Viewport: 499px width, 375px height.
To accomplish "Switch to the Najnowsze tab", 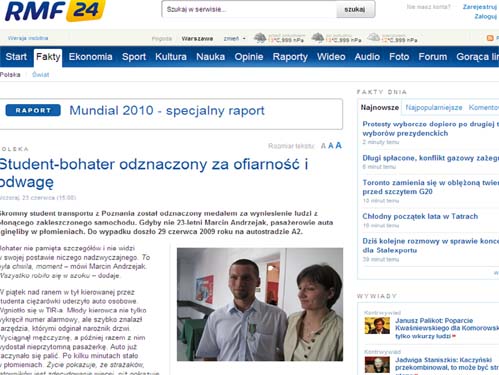I will [x=380, y=107].
